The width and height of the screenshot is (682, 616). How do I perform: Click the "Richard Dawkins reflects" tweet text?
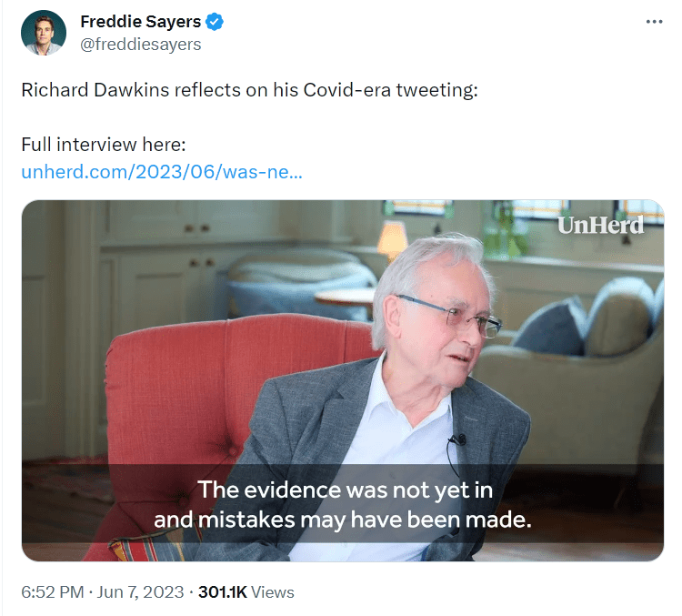248,92
